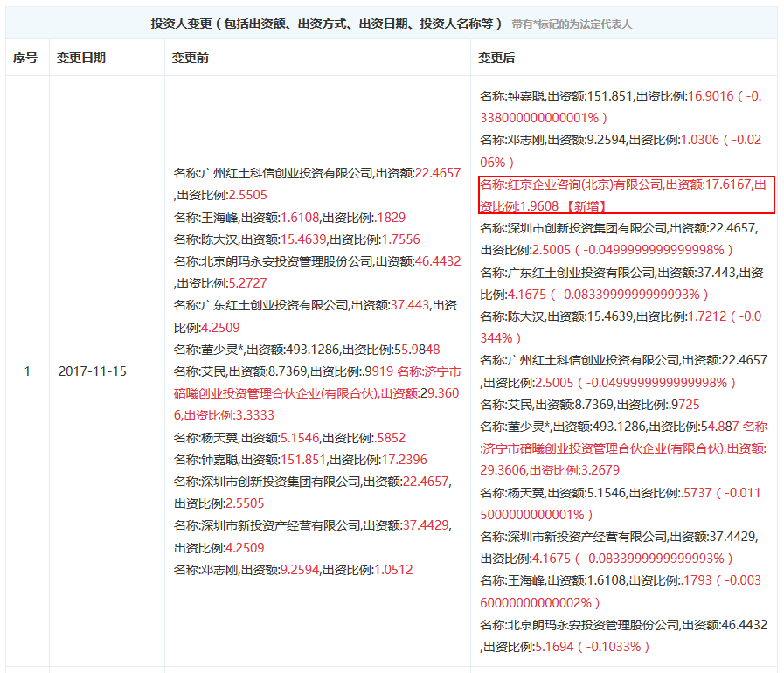Viewport: 784px width, 673px height.
Task: Click 邓志刚 entry with ratio 1.0306
Action: (621, 151)
